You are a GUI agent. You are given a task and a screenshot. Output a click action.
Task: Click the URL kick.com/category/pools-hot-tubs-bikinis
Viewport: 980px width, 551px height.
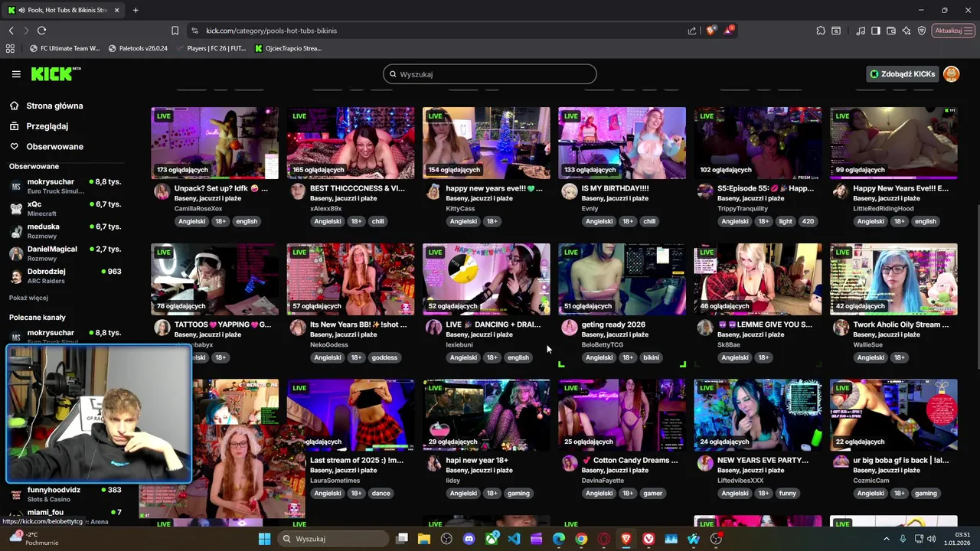tap(271, 31)
